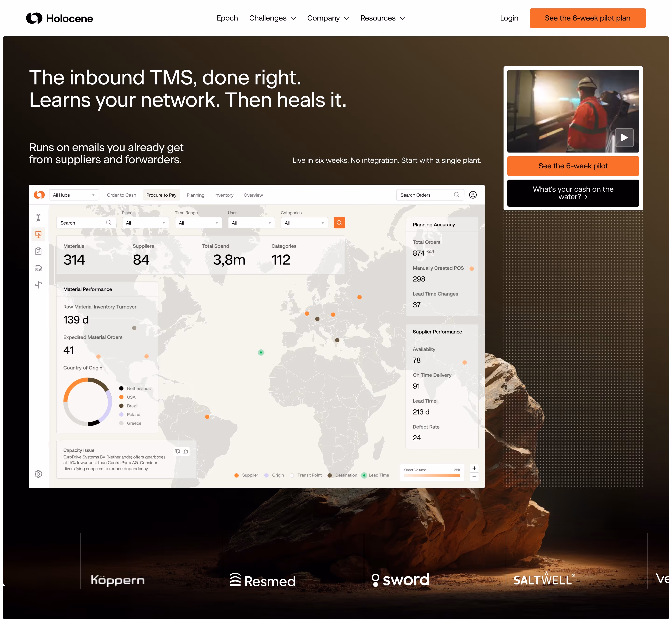Image resolution: width=672 pixels, height=619 pixels.
Task: Select the signpost sidebar icon
Action: click(38, 285)
